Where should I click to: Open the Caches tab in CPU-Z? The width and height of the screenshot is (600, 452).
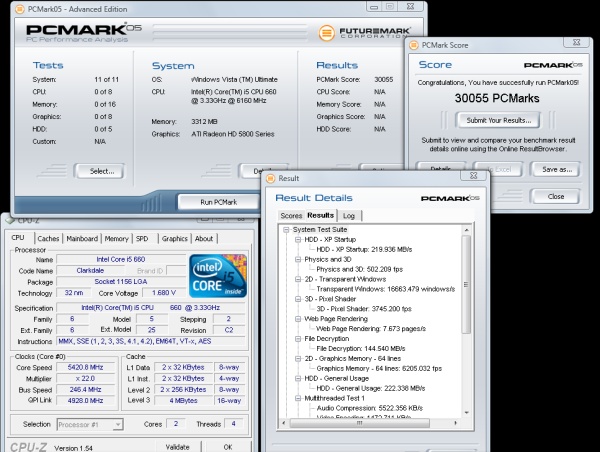tap(48, 238)
